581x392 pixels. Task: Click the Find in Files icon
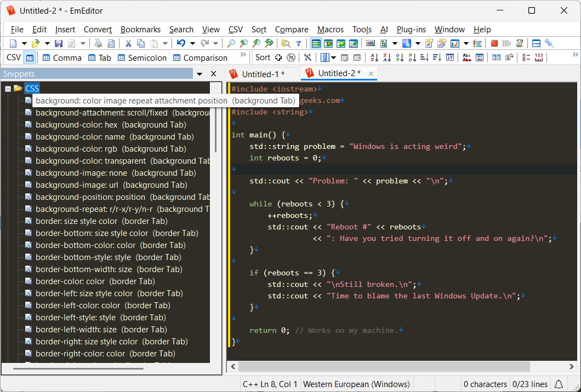[x=286, y=43]
